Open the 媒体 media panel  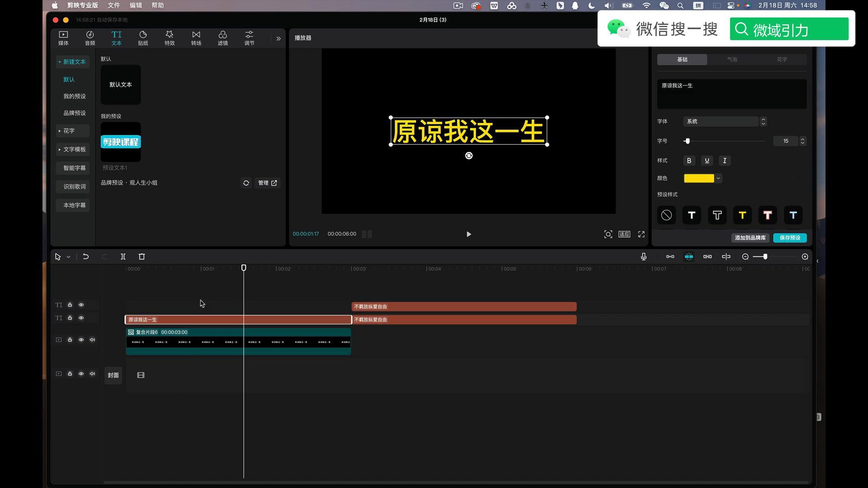[63, 38]
